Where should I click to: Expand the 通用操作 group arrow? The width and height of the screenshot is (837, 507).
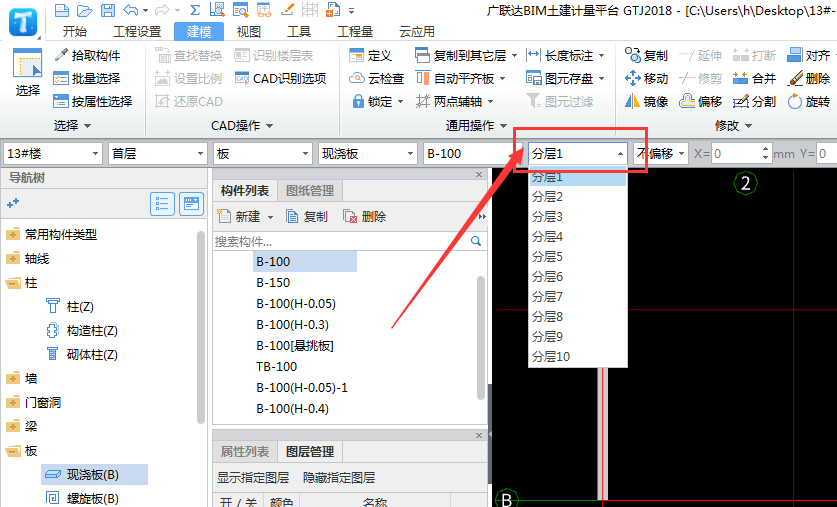pos(503,126)
